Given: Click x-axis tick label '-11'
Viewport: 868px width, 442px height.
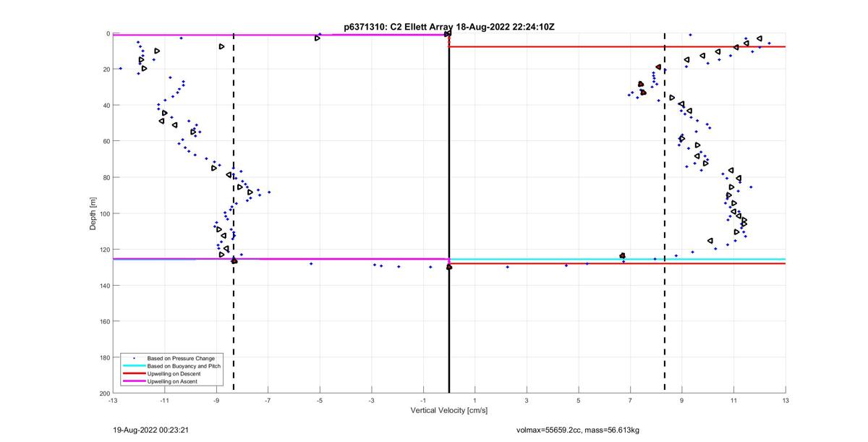Looking at the screenshot, I should point(164,400).
